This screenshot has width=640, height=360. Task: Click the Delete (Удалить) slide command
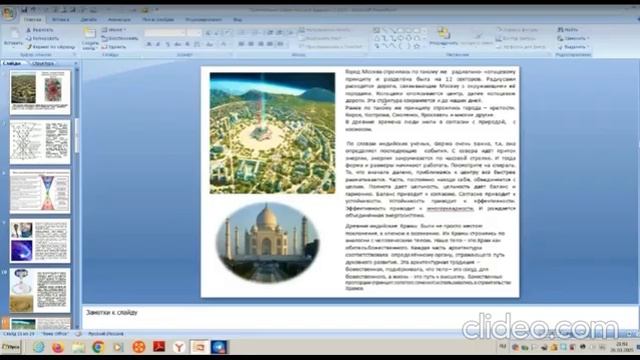tap(114, 47)
